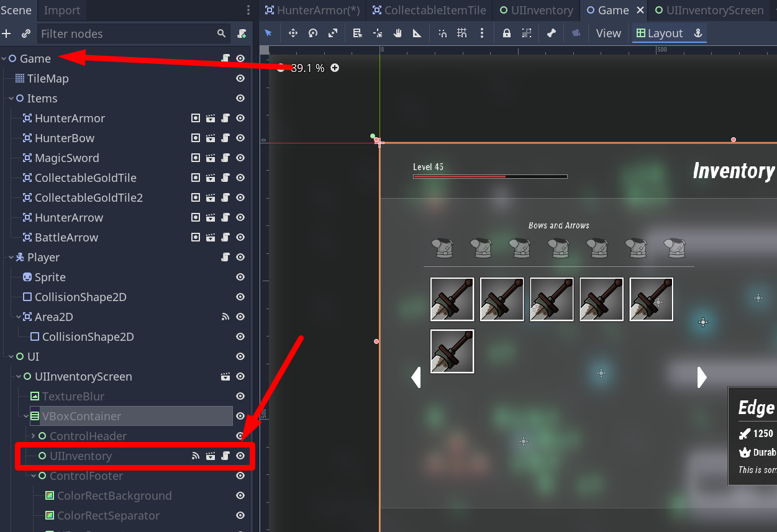Open the Import dock tab

(x=62, y=11)
